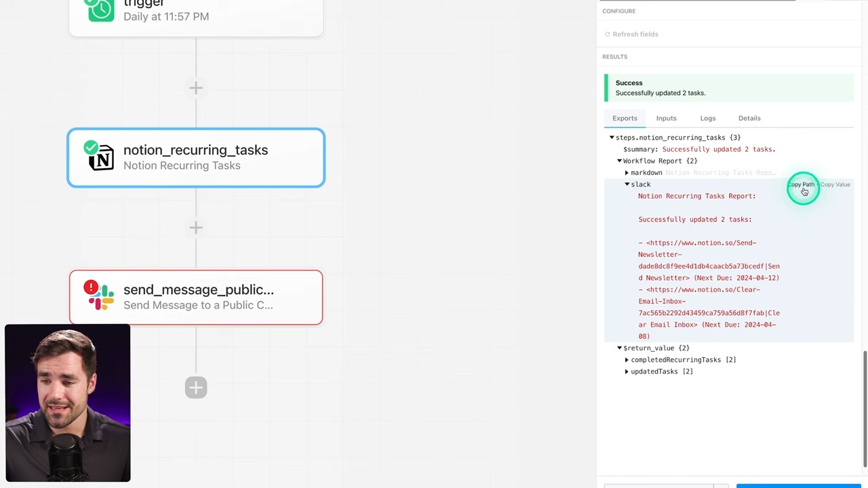The image size is (868, 488).
Task: Open the Logs tab
Action: [707, 118]
